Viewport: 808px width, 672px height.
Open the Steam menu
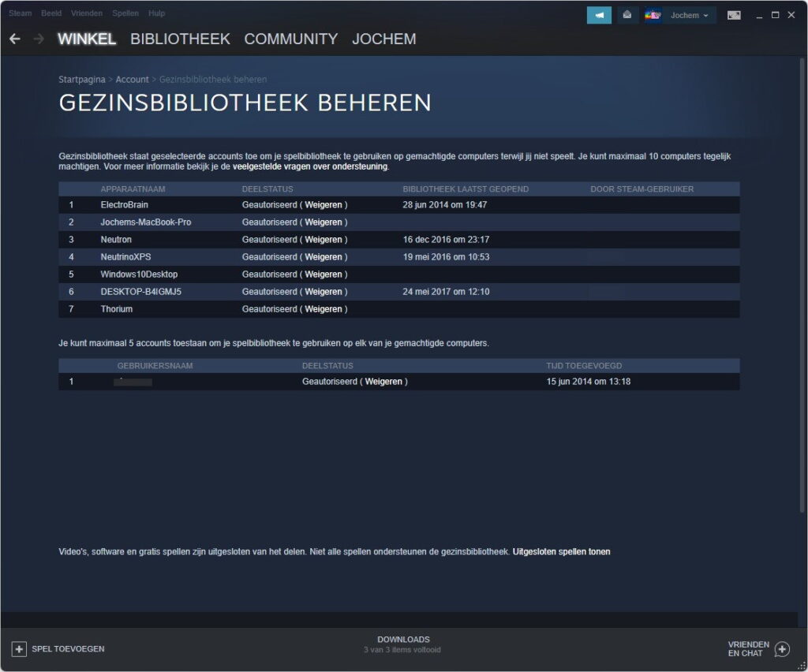coord(20,13)
